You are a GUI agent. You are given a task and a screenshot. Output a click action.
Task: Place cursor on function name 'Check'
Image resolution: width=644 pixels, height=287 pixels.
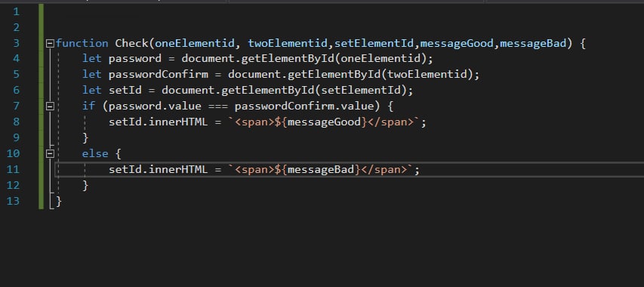click(131, 43)
